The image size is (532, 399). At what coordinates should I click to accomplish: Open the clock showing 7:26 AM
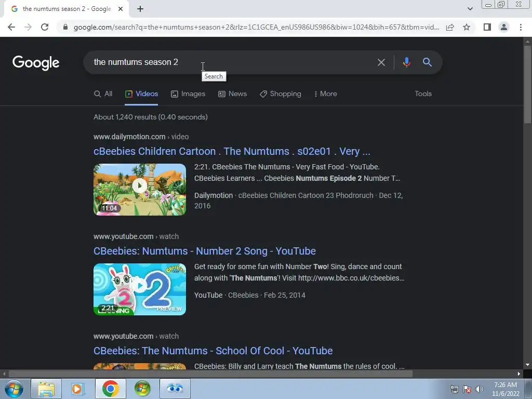pos(506,389)
